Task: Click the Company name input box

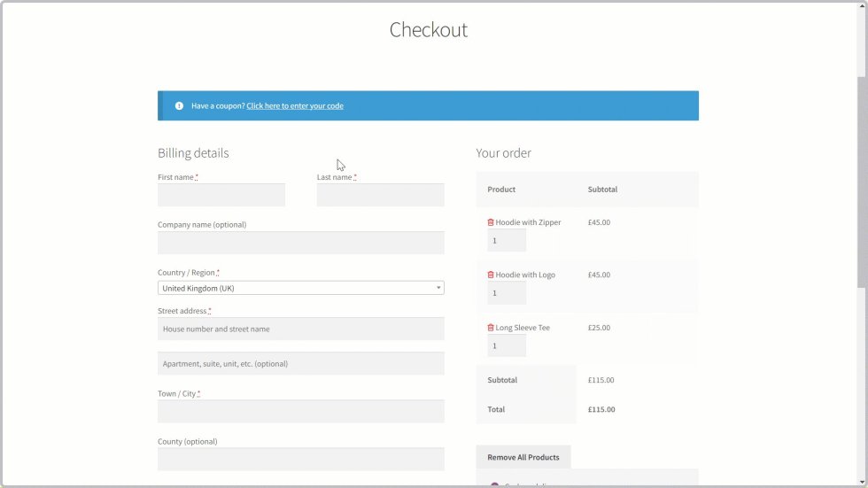Action: pos(300,243)
